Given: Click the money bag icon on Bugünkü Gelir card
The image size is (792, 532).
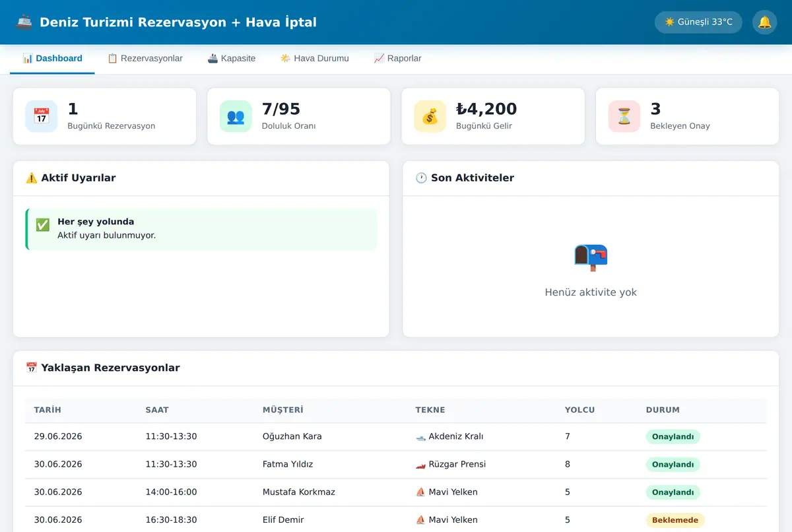Looking at the screenshot, I should (430, 116).
